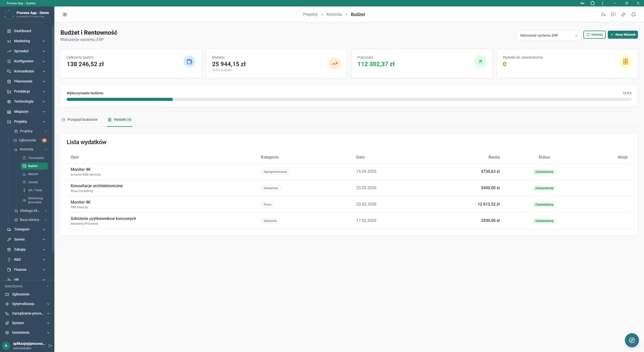Collapse the Kontrola submenu chevron
644x352 pixels.
46,149
